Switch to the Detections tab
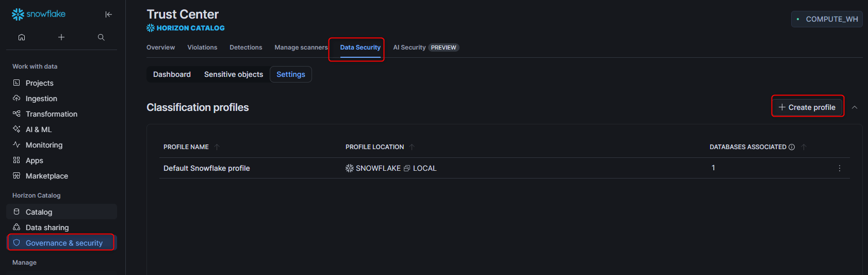 tap(245, 47)
